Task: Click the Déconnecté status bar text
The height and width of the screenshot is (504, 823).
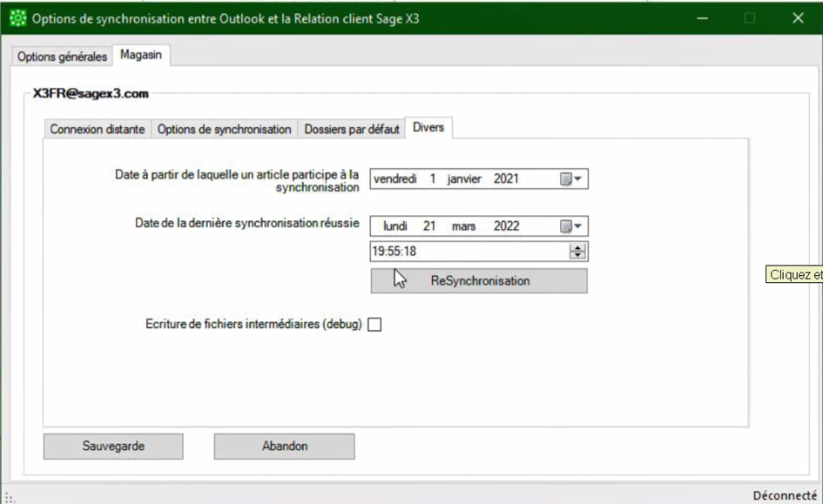Action: [x=785, y=495]
